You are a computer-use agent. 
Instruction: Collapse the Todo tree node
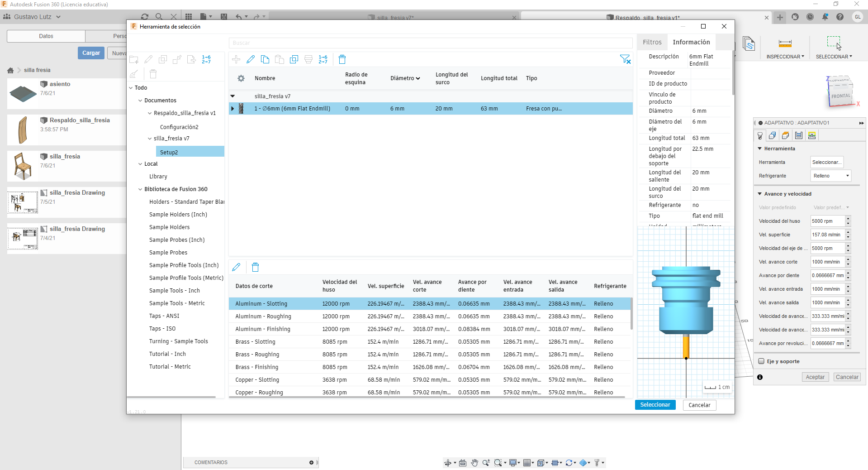pos(131,88)
